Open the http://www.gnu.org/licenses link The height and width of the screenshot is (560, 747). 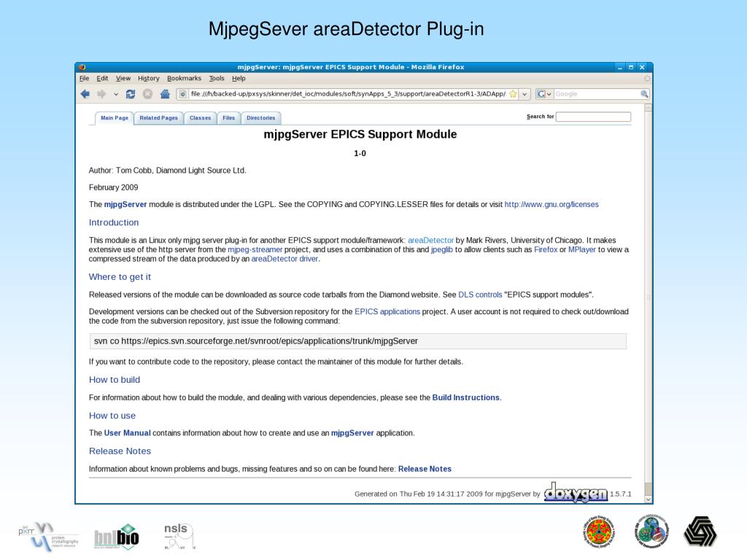(x=551, y=204)
